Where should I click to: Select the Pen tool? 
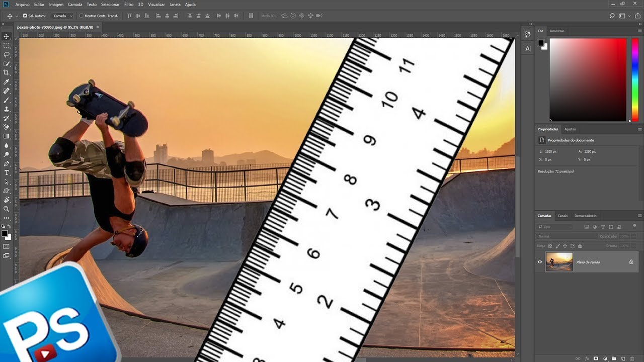[7, 163]
